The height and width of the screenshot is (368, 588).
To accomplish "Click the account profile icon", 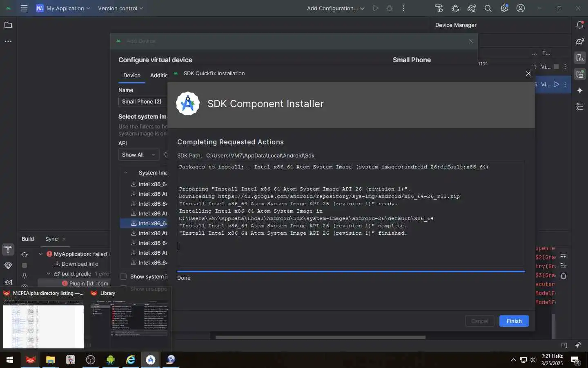I will (x=521, y=8).
